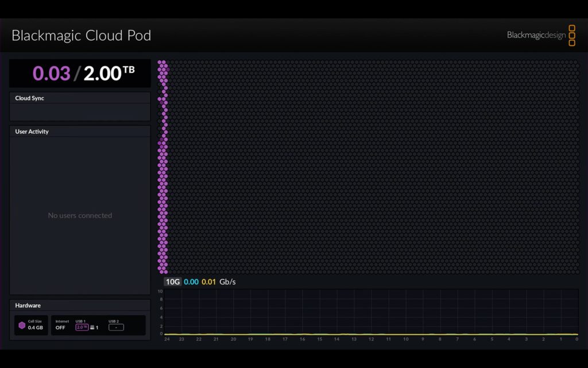Image resolution: width=588 pixels, height=368 pixels.
Task: Click the Blackmagic Cloud Pod title
Action: [x=82, y=35]
